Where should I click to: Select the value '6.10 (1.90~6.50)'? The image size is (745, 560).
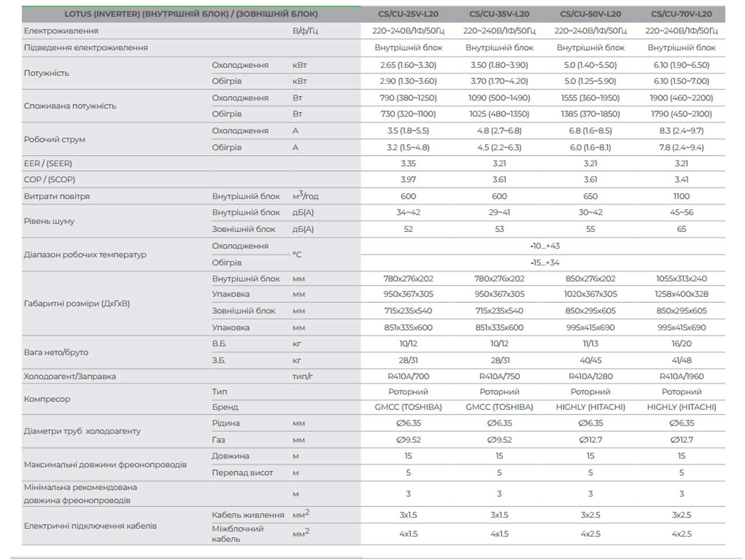(682, 65)
